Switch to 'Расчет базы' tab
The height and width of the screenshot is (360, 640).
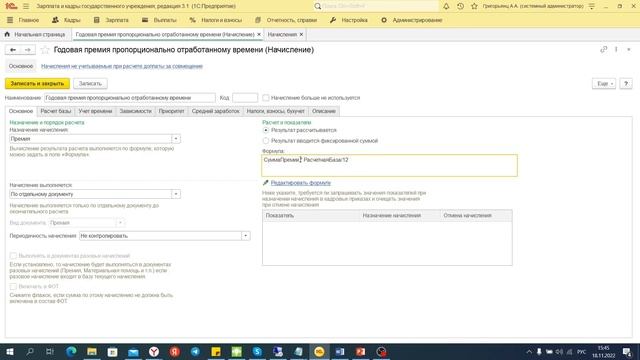pos(56,111)
